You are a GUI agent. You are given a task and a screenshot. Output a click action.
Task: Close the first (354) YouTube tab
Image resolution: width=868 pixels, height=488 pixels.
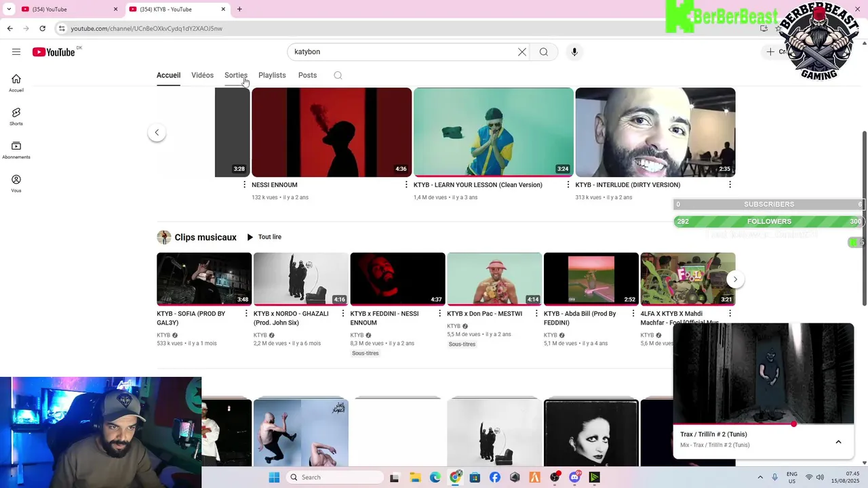click(115, 9)
